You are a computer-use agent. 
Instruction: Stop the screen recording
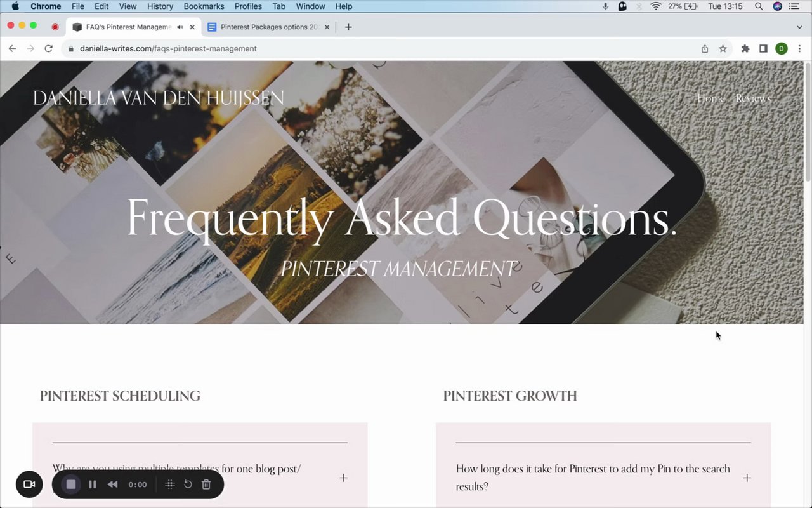[x=71, y=484]
